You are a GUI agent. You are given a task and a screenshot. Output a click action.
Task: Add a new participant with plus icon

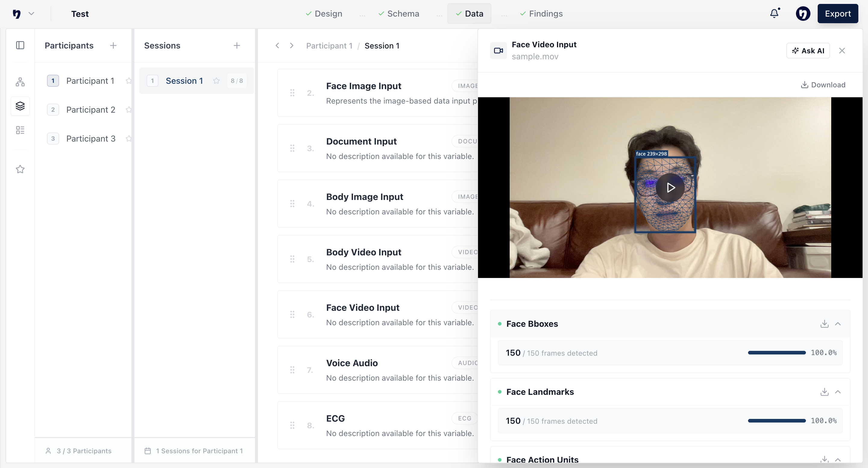click(x=113, y=45)
